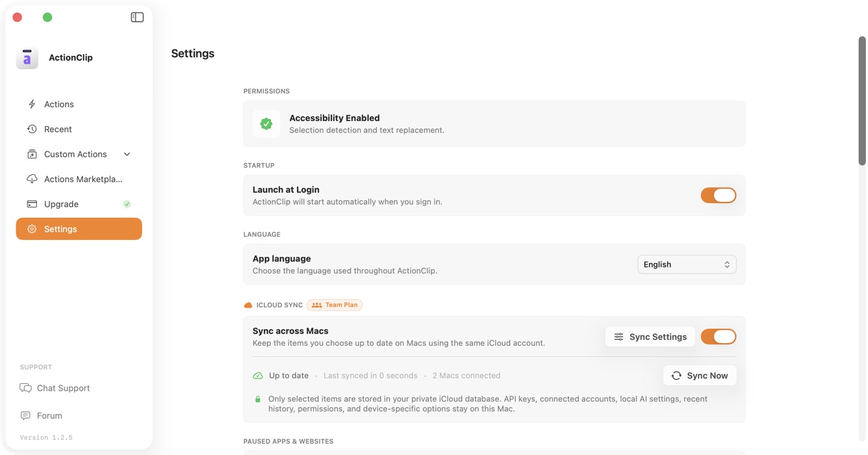Click the ActionClip app logo
The width and height of the screenshot is (868, 455).
(x=27, y=58)
